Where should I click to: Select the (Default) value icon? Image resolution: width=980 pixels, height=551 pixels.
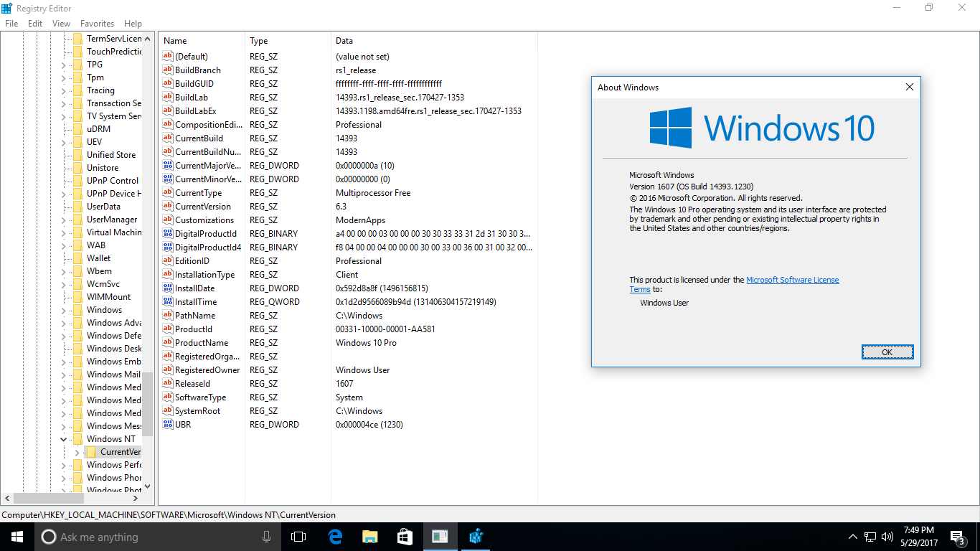coord(168,57)
